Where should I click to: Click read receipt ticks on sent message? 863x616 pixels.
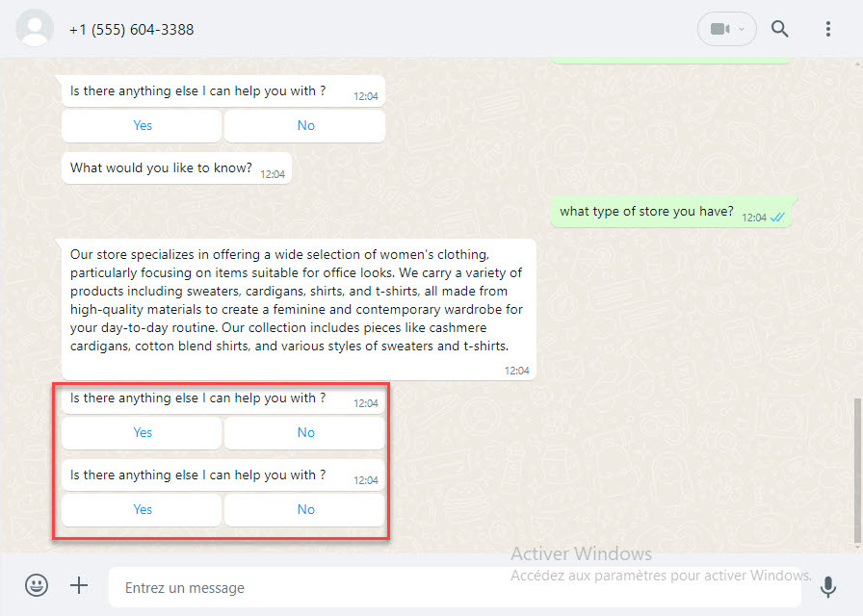point(777,218)
